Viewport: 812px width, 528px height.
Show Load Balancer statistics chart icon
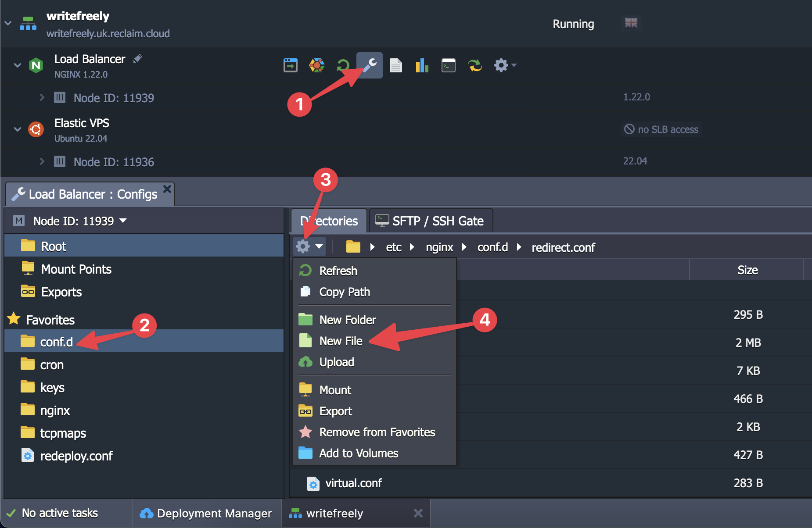tap(422, 65)
